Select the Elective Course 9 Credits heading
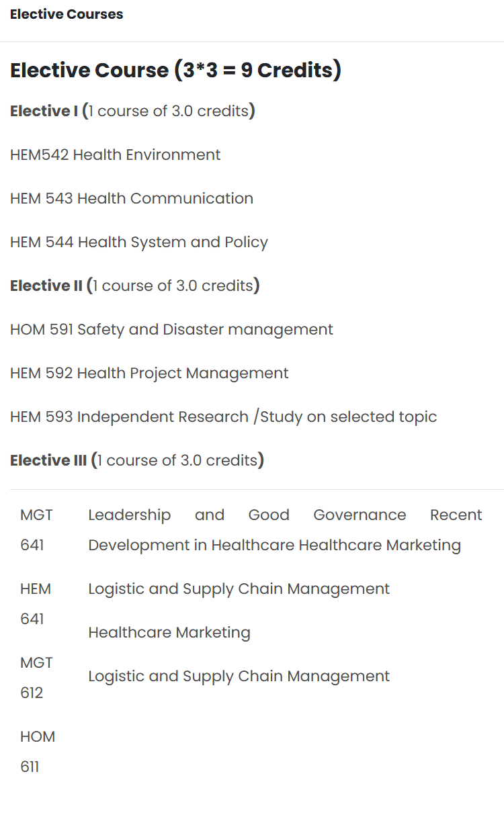 175,70
